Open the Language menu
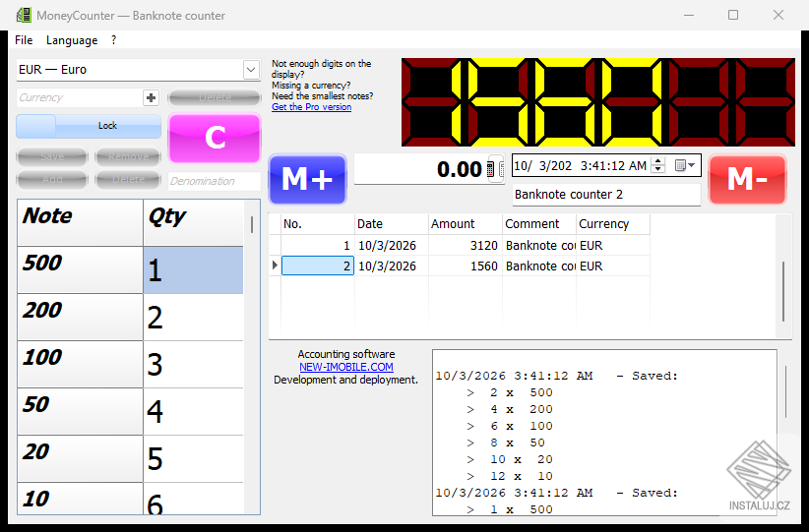 [x=72, y=40]
